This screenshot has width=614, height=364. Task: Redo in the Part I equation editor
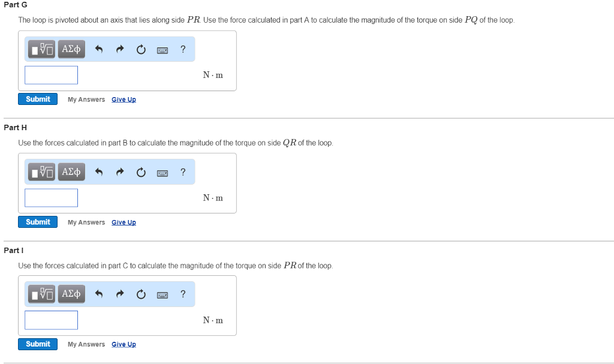click(120, 294)
